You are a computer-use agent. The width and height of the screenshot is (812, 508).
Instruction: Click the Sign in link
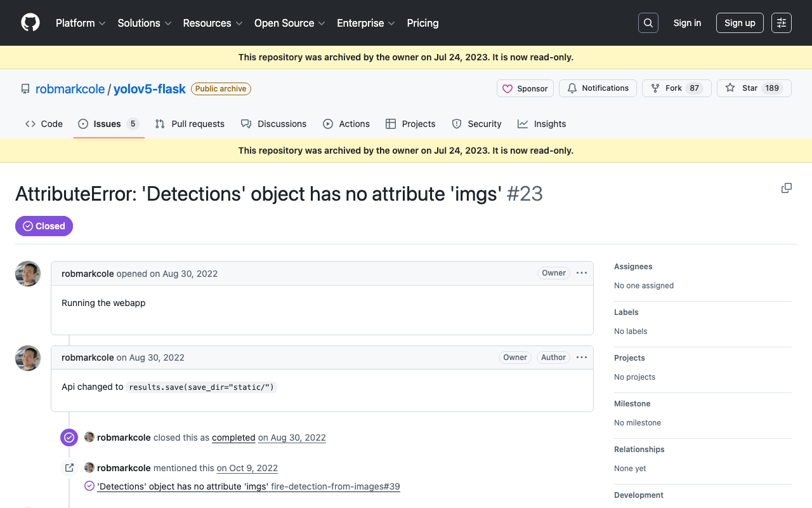[x=687, y=23]
